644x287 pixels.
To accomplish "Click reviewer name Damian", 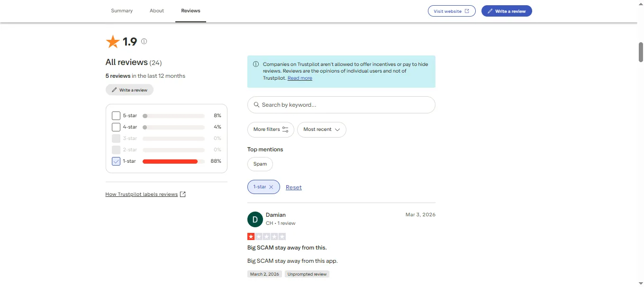I will pos(276,215).
